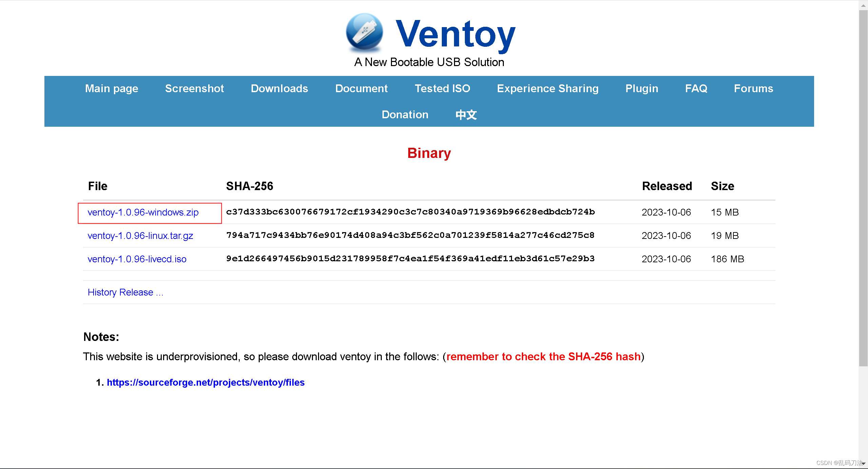Viewport: 868px width, 469px height.
Task: Download ventoy-1.0.96-livecd.iso
Action: [x=137, y=259]
